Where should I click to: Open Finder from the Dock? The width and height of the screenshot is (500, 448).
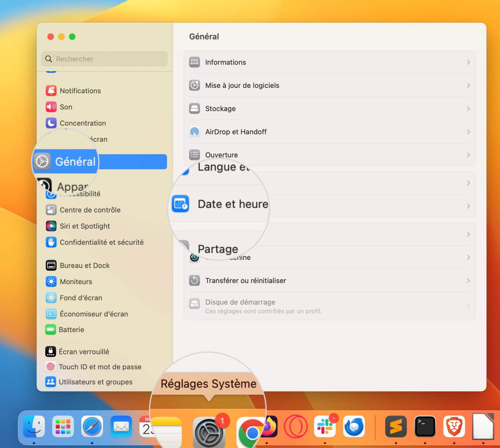pyautogui.click(x=34, y=426)
